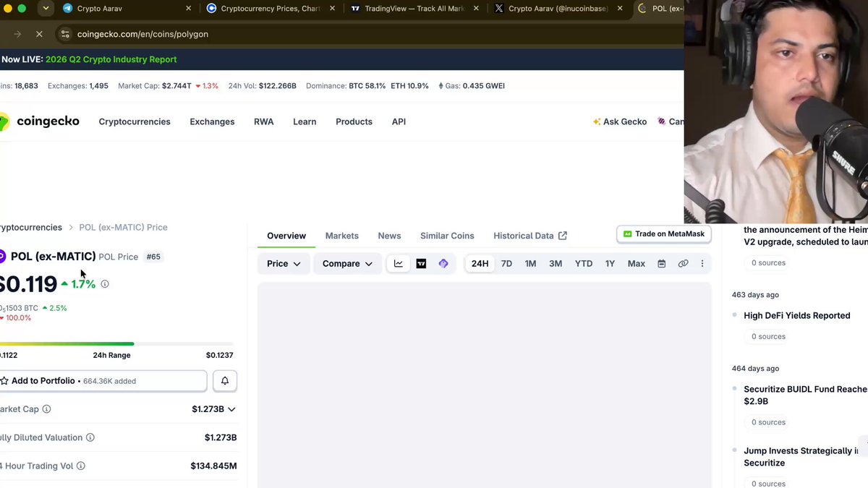Open the 2026 Q2 Crypto Industry Report link
Viewport: 868px width, 488px height.
[111, 59]
